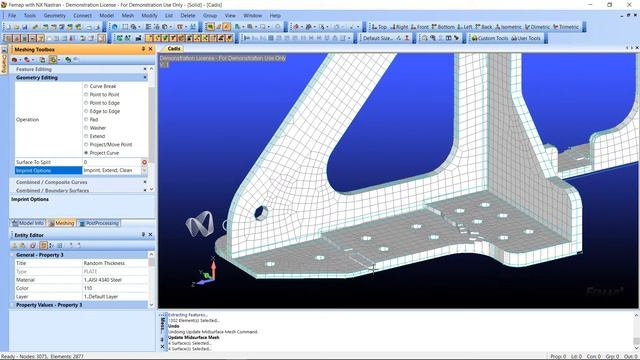Expand the Property Values - Property 3 section
This screenshot has height=360, width=640.
(12, 305)
